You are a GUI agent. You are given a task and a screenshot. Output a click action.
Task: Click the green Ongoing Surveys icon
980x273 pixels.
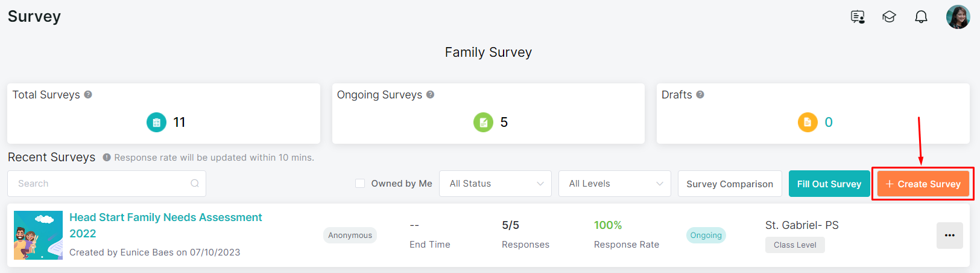tap(483, 122)
